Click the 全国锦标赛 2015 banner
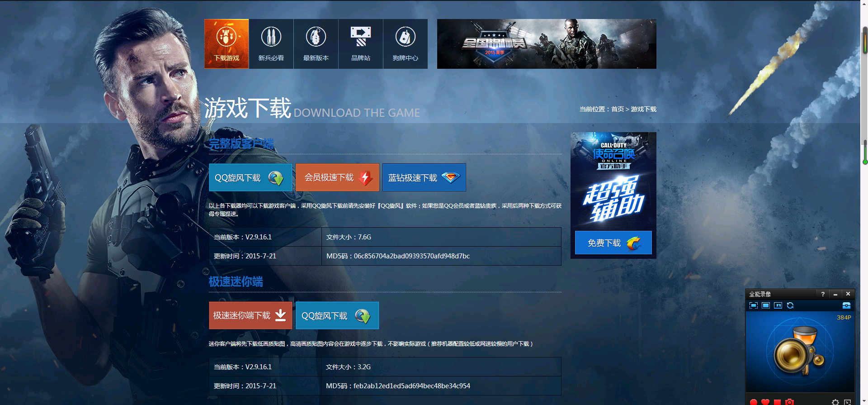868x405 pixels. [x=546, y=44]
